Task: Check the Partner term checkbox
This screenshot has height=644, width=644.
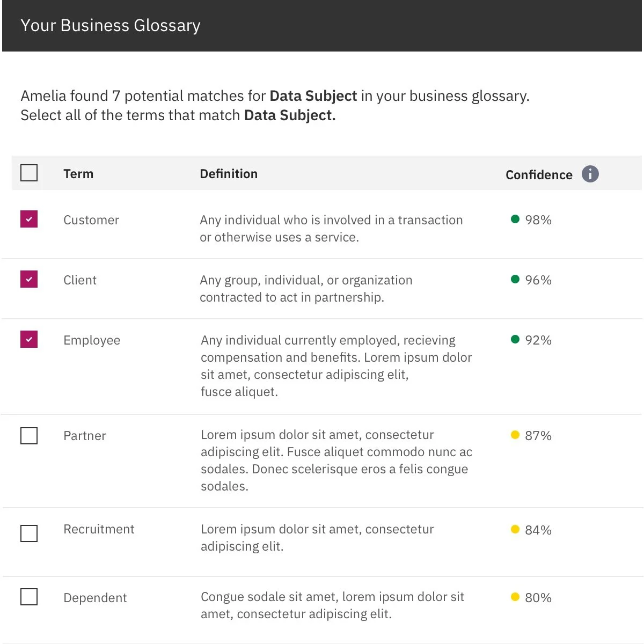Action: click(x=29, y=436)
